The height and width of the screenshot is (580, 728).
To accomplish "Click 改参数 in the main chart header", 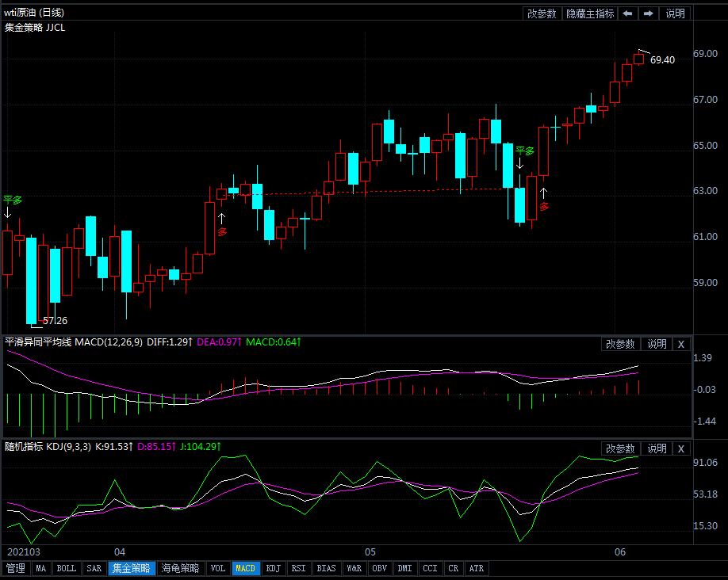I will [542, 13].
